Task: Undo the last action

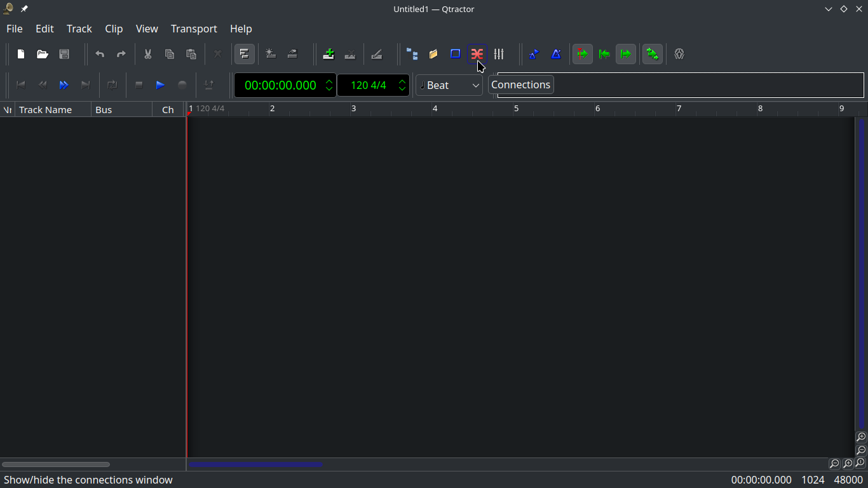Action: click(x=100, y=54)
